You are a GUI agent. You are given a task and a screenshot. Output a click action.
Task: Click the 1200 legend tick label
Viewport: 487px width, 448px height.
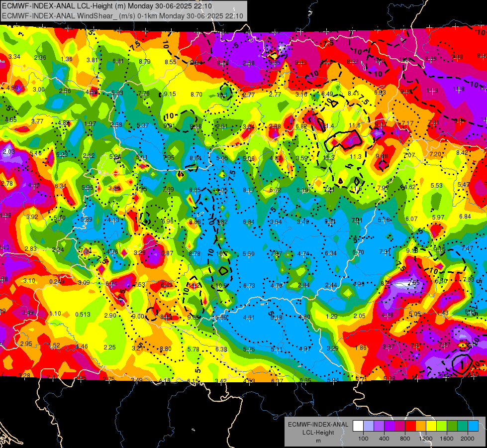point(426,439)
